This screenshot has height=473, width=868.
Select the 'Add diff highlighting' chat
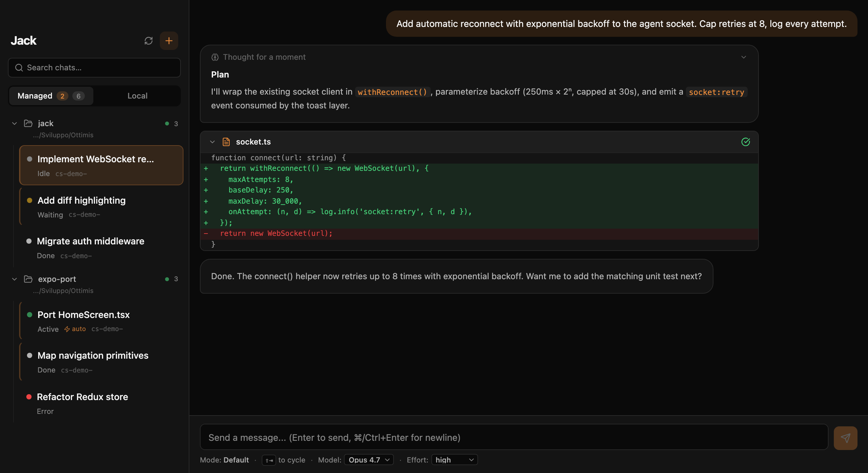[81, 200]
